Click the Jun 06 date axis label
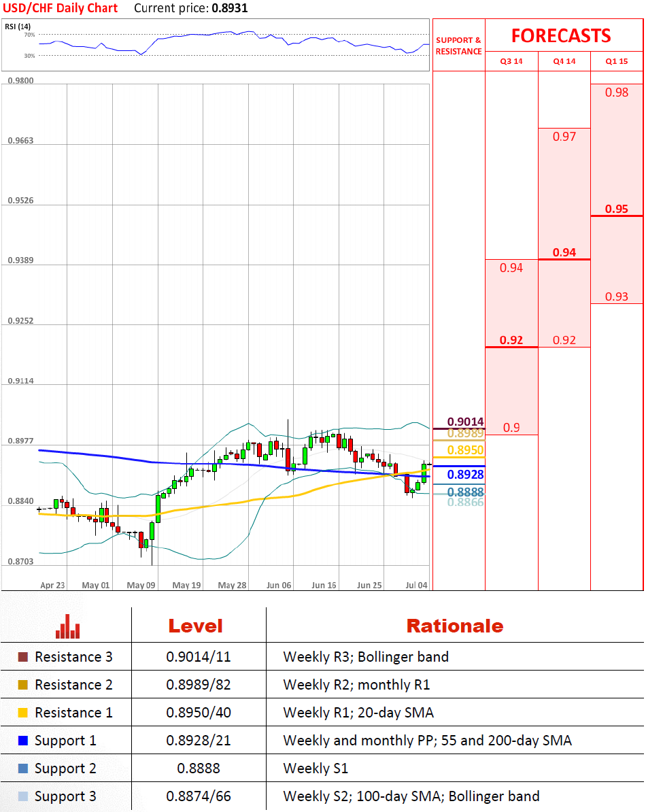 (279, 585)
